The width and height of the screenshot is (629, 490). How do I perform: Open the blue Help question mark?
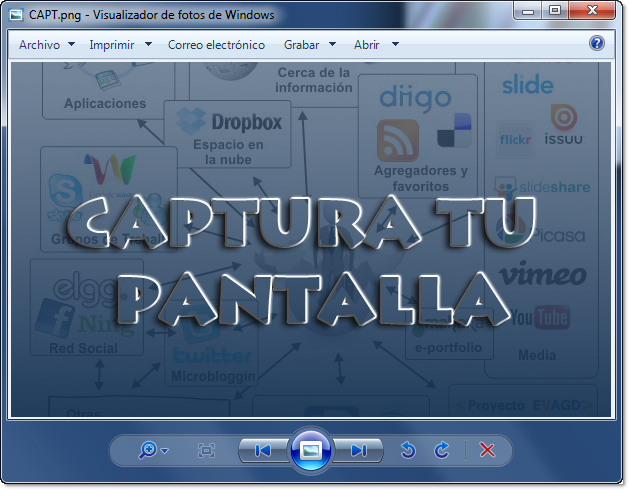click(x=597, y=43)
